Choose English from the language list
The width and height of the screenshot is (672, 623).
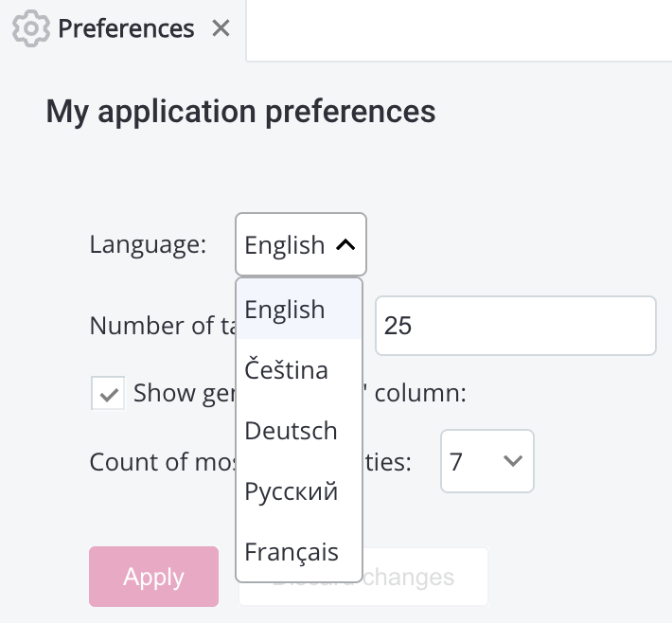pyautogui.click(x=285, y=310)
